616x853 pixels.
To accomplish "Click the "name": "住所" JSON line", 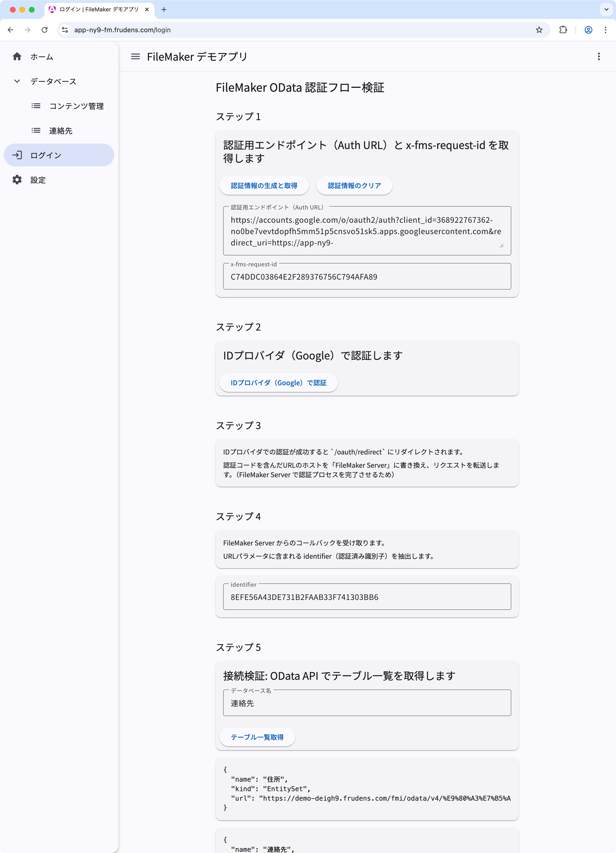I will click(259, 779).
